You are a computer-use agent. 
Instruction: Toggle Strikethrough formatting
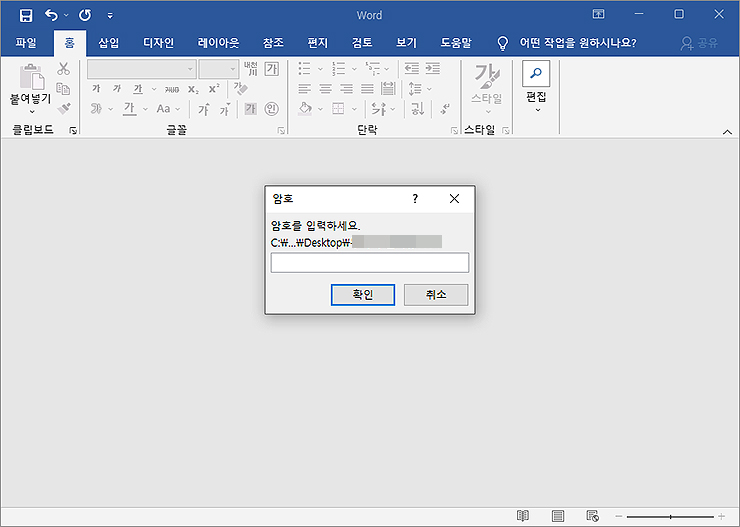click(172, 89)
